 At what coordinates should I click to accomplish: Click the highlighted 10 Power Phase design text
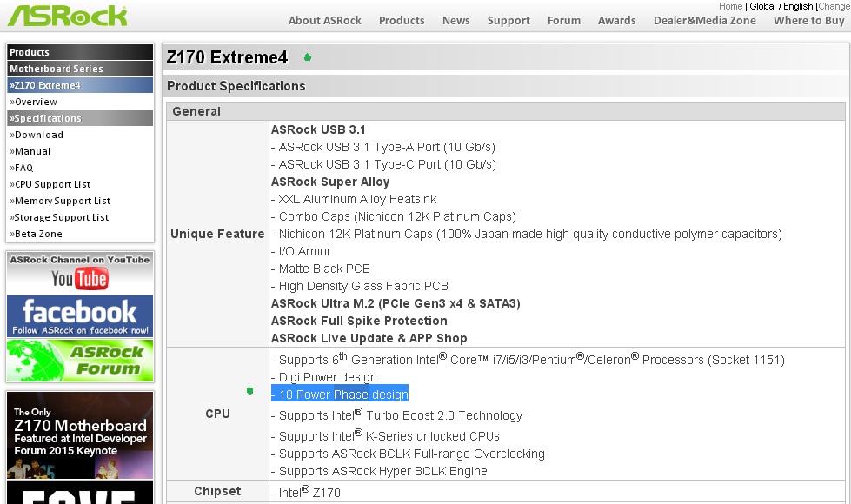click(340, 395)
